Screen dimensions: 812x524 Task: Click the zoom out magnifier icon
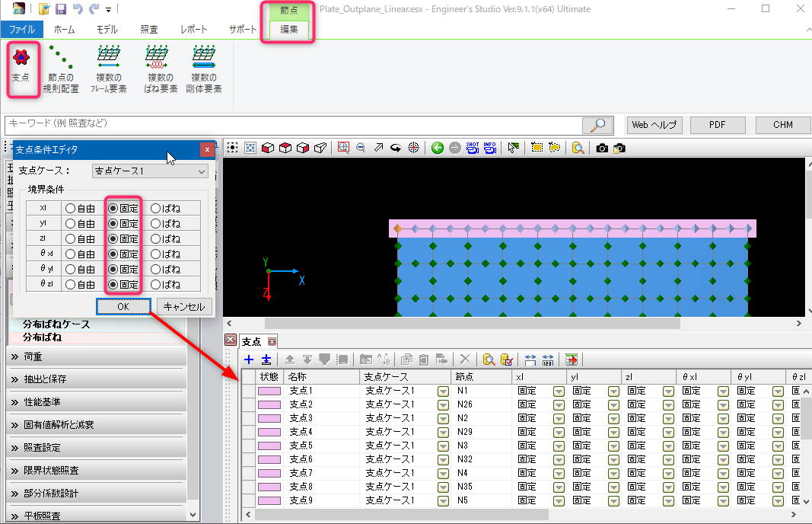361,148
